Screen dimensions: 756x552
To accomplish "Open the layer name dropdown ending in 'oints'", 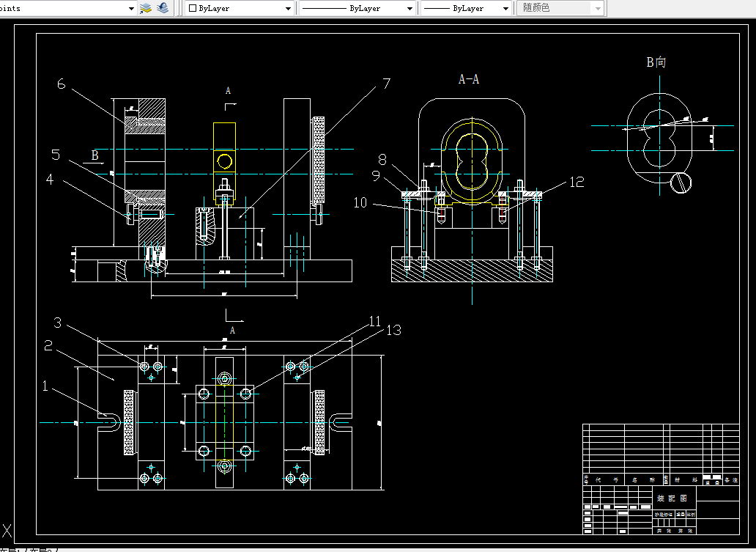I will tap(68, 8).
